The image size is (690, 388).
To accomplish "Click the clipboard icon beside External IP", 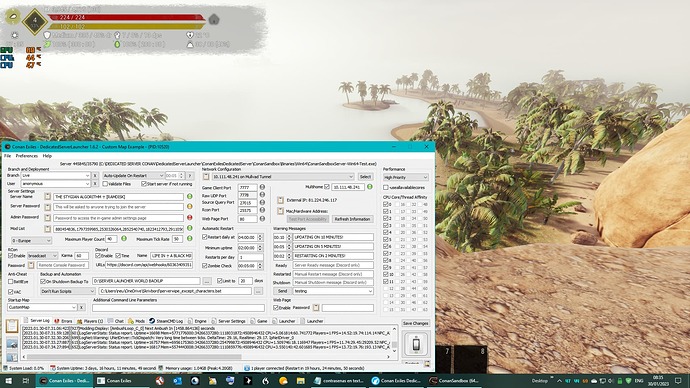I will click(x=280, y=200).
